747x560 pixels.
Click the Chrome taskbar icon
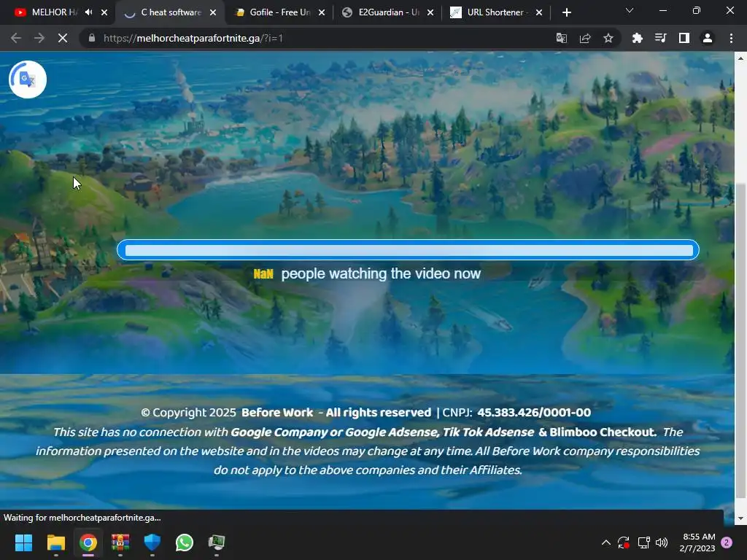(x=88, y=542)
